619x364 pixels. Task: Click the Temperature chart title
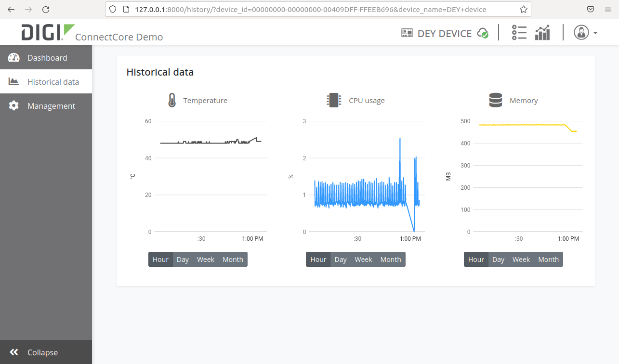click(x=205, y=101)
